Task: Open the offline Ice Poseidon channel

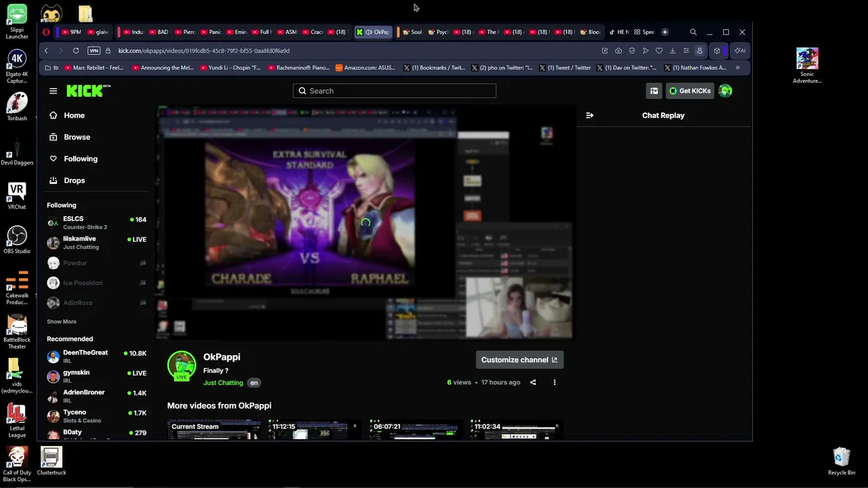Action: point(97,283)
